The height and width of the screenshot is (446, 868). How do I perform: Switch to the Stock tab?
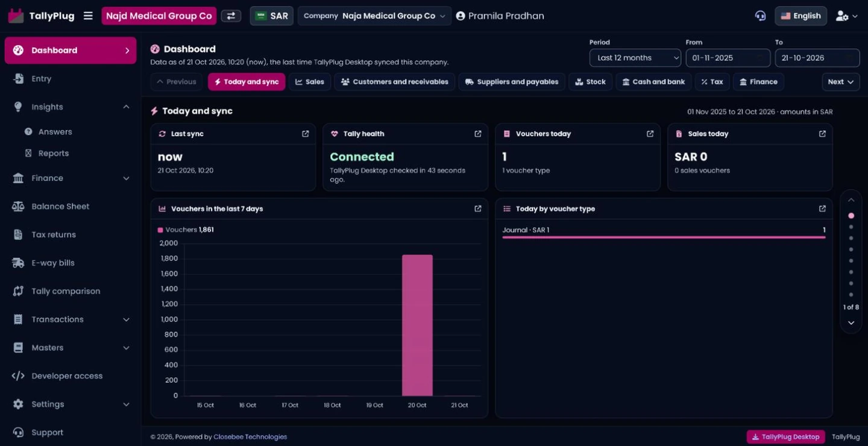coord(591,82)
